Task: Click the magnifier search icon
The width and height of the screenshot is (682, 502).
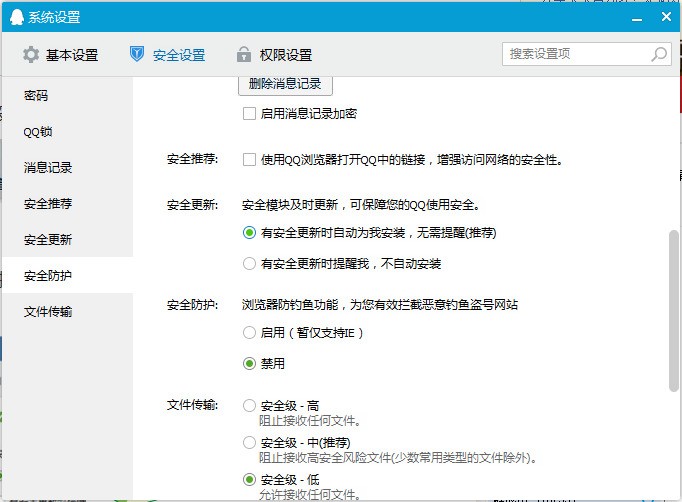Action: tap(659, 54)
